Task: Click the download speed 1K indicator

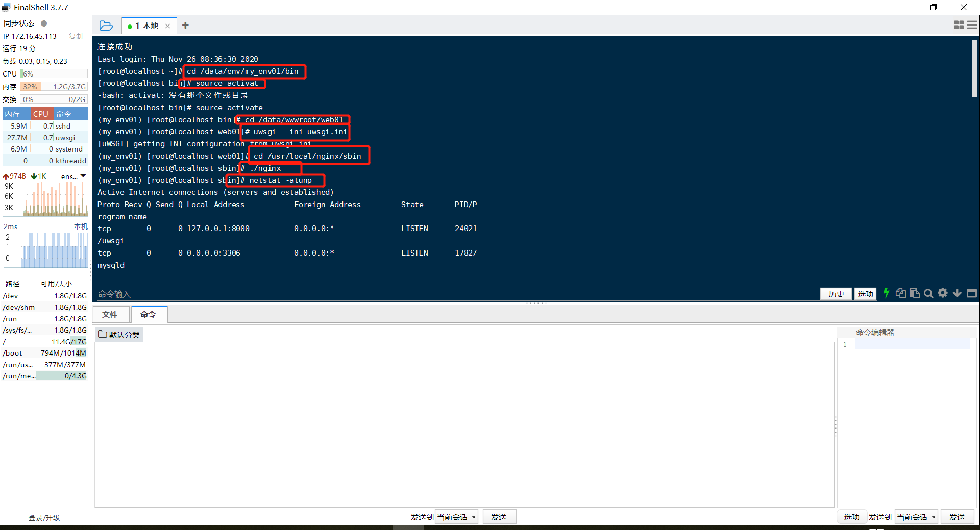Action: [39, 176]
